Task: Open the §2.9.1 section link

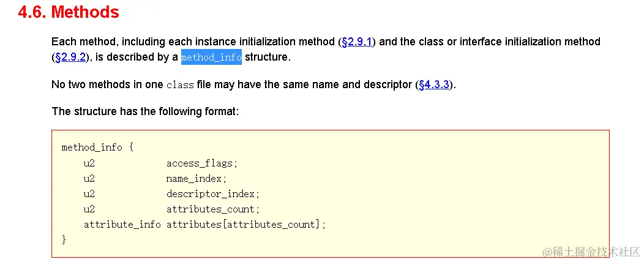Action: pos(356,42)
